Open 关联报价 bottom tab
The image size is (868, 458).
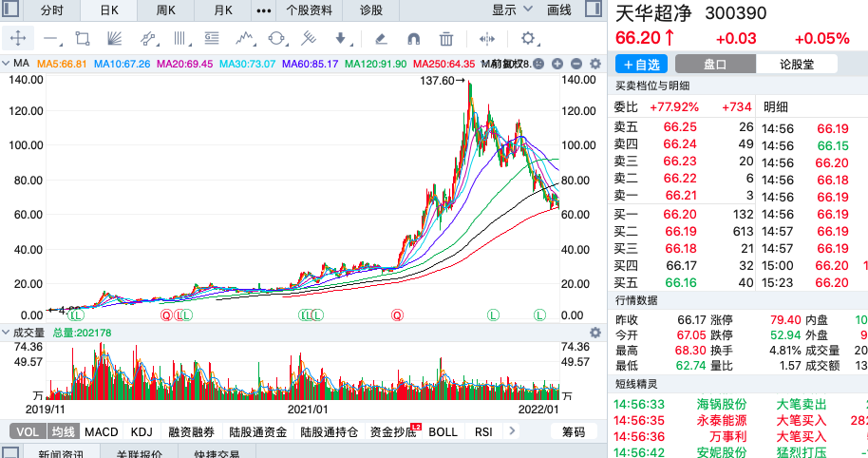coord(139,453)
